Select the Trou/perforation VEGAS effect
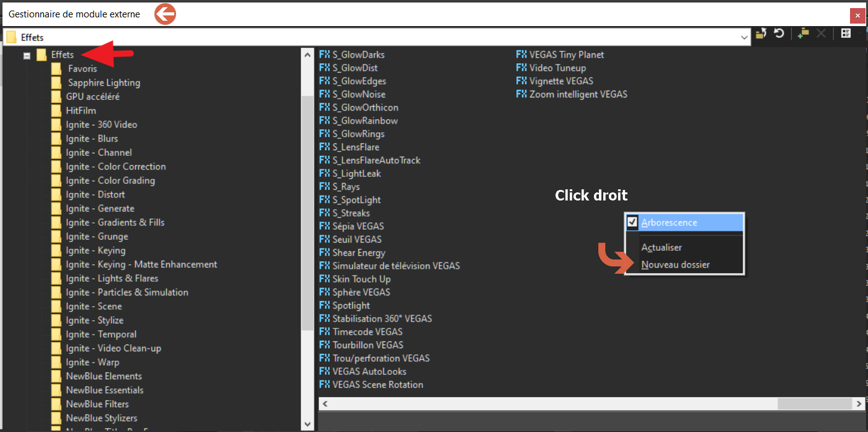This screenshot has height=432, width=868. coord(381,358)
